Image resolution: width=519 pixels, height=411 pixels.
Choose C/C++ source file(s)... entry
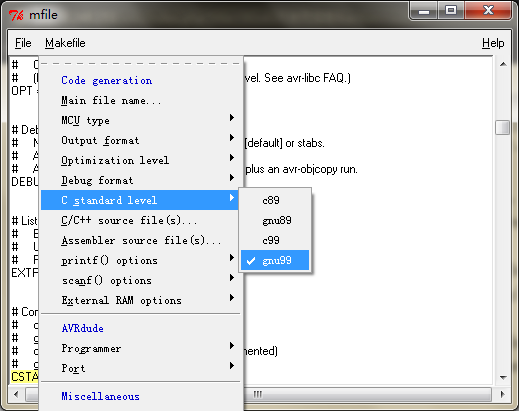(x=140, y=220)
